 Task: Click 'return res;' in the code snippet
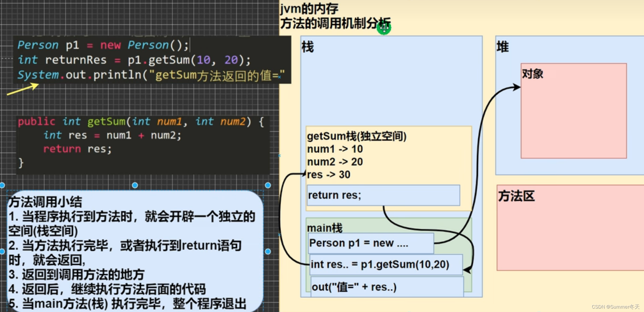[77, 149]
